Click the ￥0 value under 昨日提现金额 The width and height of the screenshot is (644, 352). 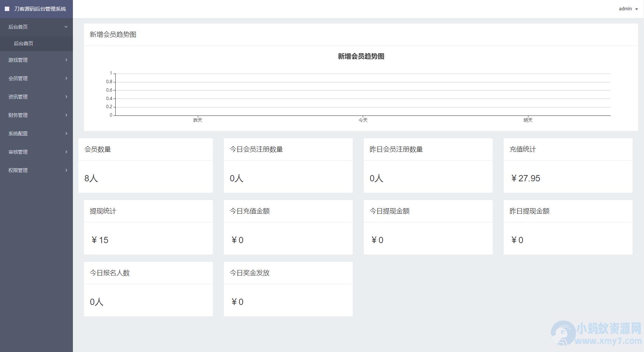coord(517,240)
